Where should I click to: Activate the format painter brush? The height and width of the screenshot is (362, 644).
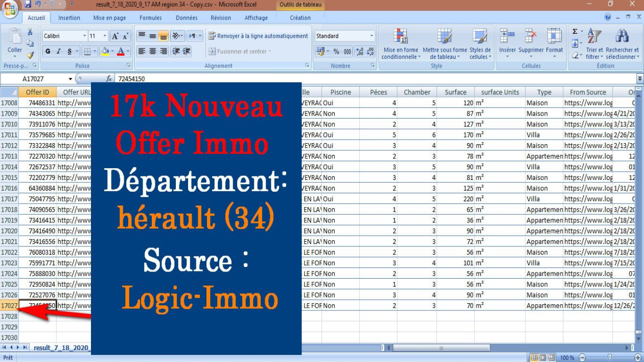30,55
